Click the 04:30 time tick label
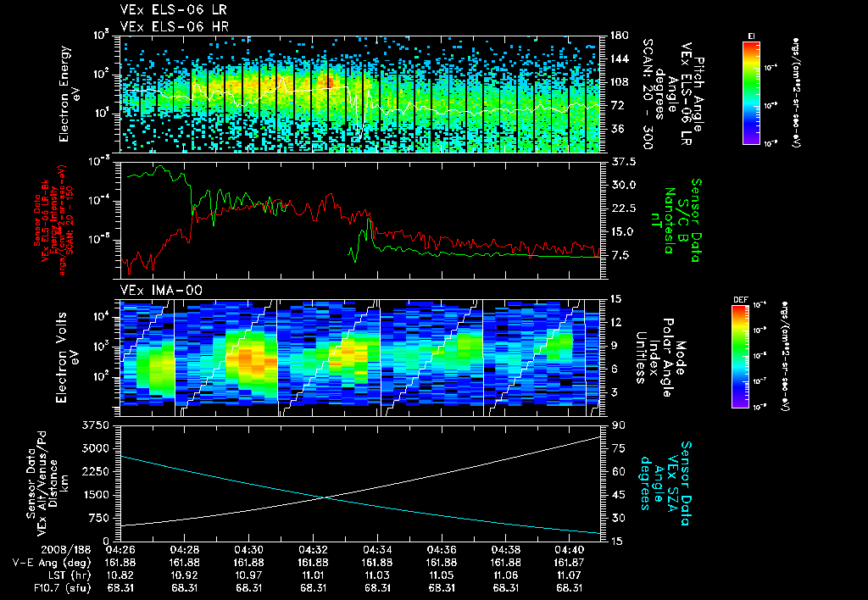868x600 pixels. coord(248,550)
